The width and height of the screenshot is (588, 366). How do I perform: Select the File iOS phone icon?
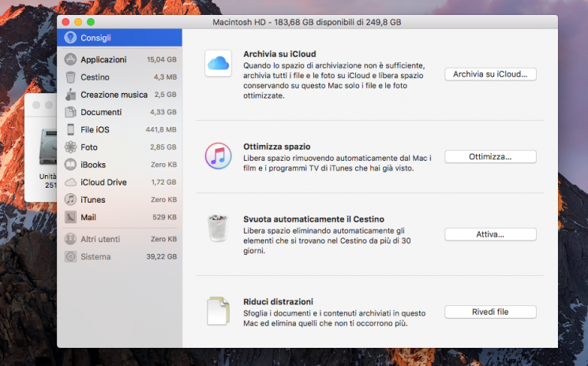71,129
